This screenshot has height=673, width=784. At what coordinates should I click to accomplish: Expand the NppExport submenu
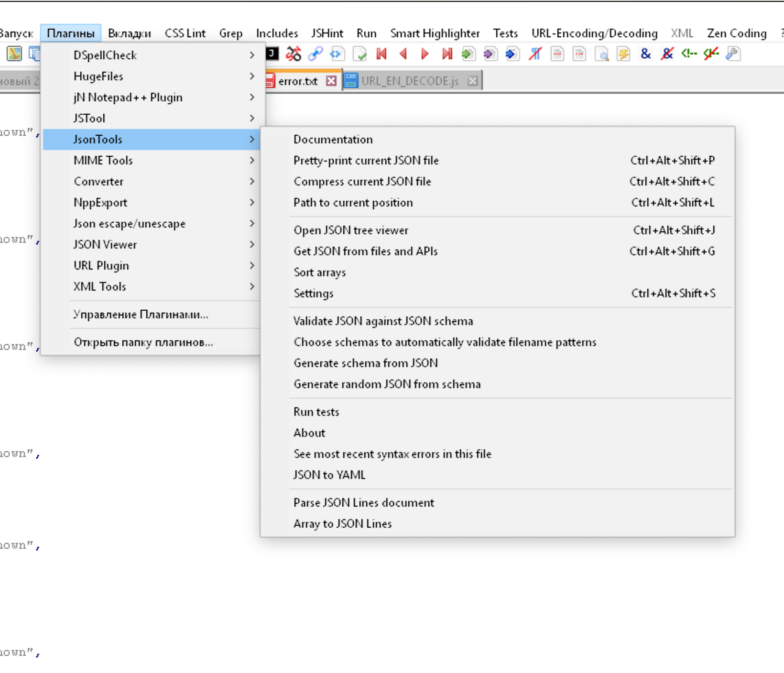pos(151,203)
